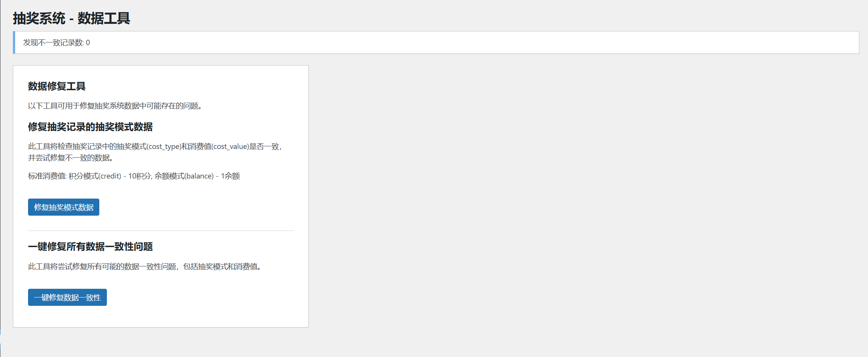Select the 抽奖系统 - 数据工具 page title
The image size is (868, 357).
click(x=72, y=18)
